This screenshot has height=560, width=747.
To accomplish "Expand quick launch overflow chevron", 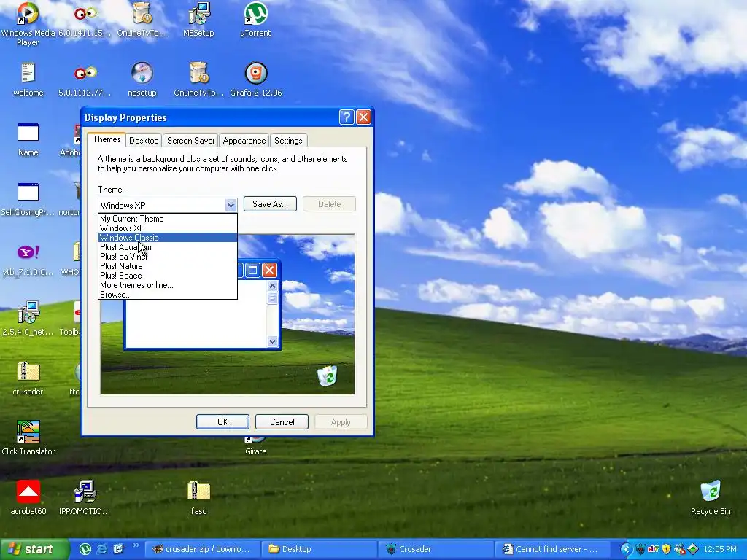I will 136,546.
